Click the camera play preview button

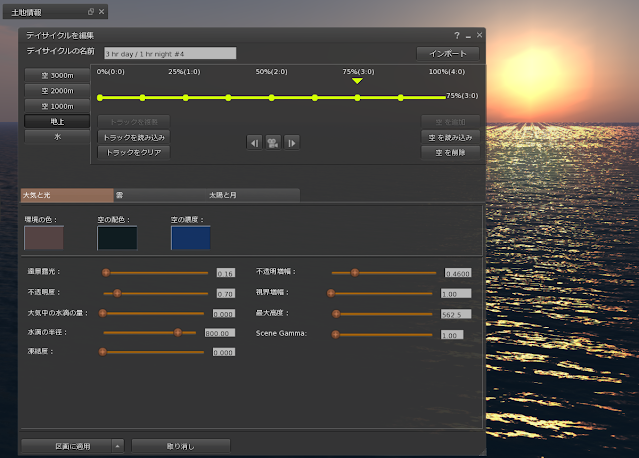tap(273, 143)
